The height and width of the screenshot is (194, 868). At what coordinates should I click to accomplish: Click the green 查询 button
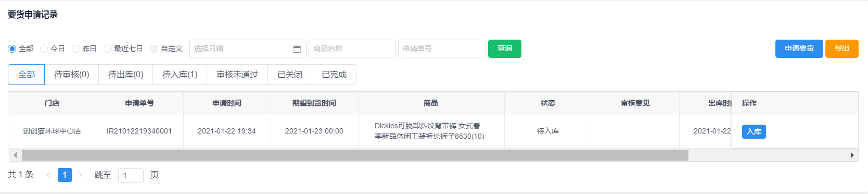coord(505,48)
